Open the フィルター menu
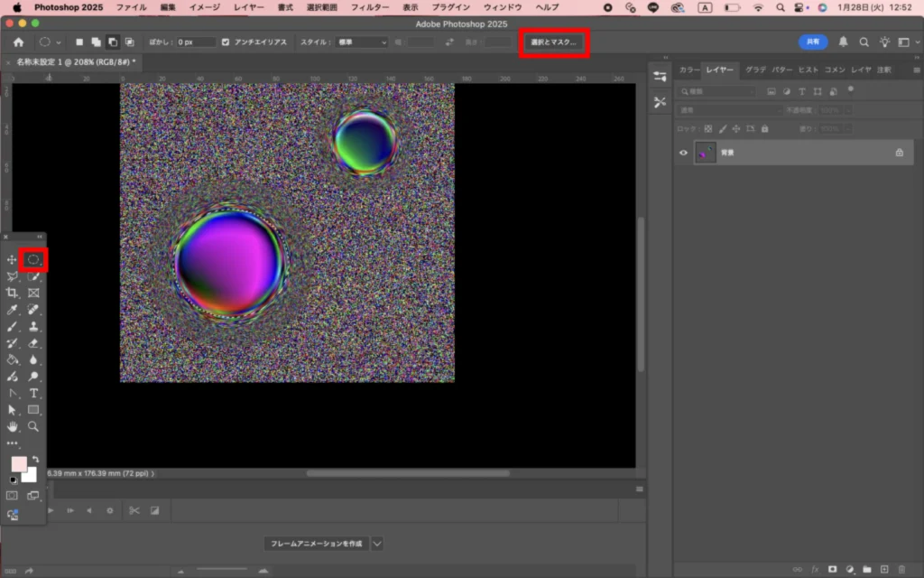 (x=369, y=7)
